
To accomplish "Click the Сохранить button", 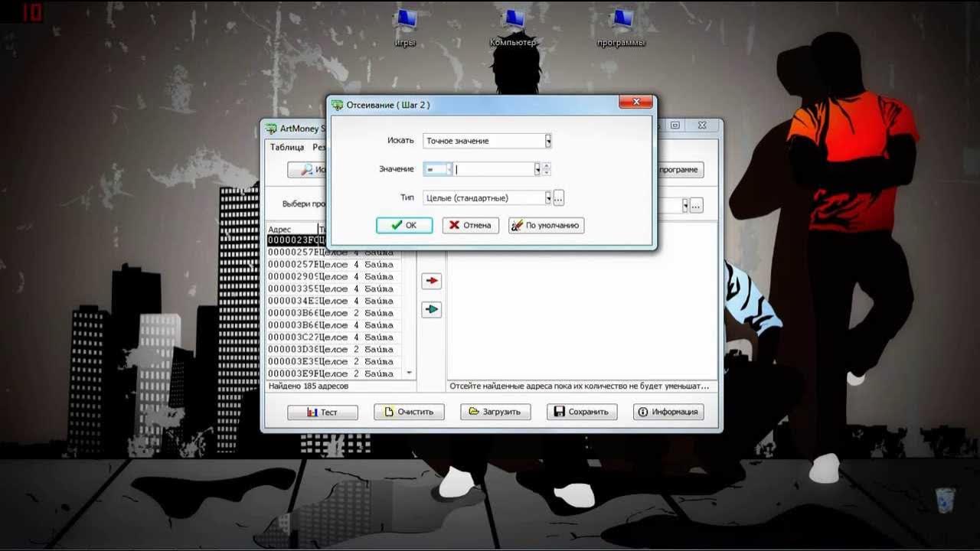I will pyautogui.click(x=582, y=412).
